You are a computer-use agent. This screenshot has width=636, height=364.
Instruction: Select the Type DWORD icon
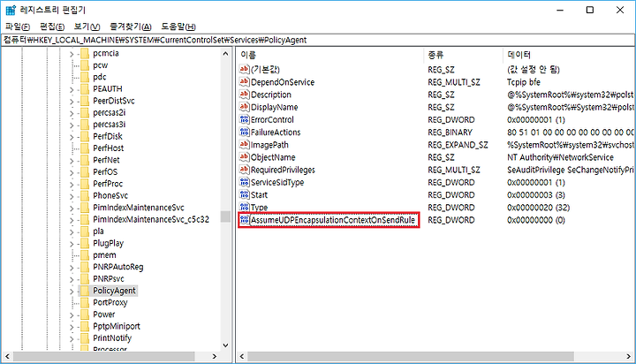(x=244, y=208)
